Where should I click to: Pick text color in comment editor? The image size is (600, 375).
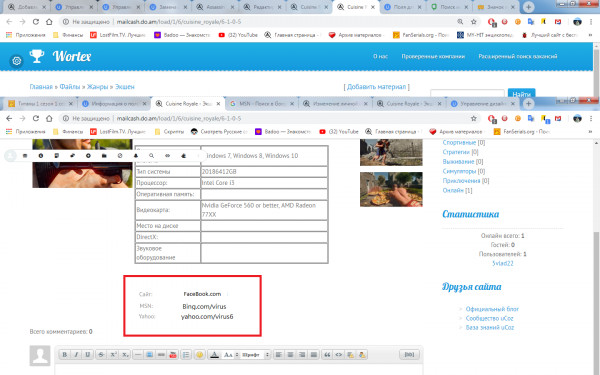[x=215, y=355]
